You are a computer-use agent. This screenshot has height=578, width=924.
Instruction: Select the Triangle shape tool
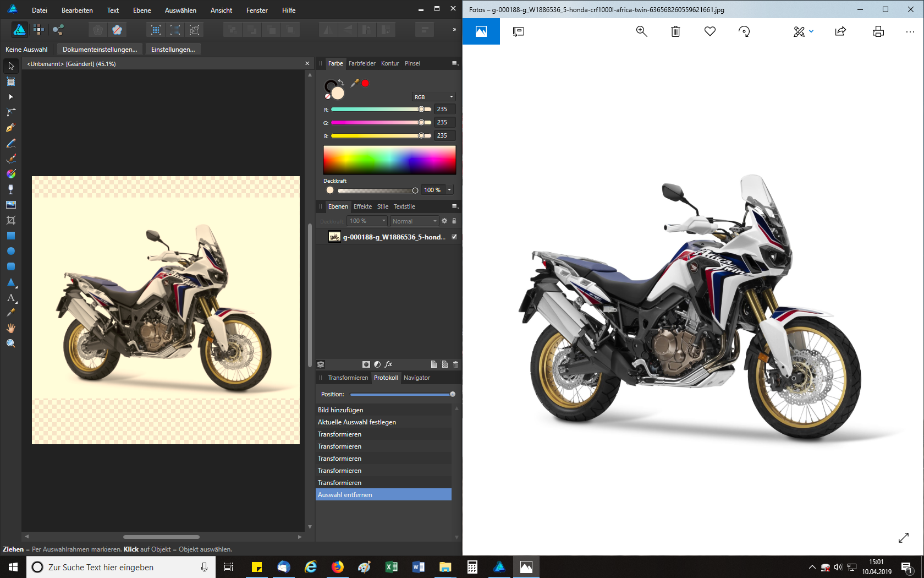11,282
